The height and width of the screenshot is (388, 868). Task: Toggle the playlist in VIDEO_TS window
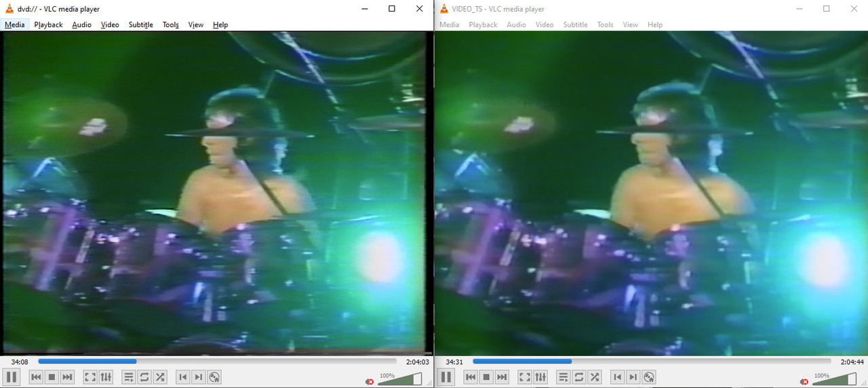564,377
